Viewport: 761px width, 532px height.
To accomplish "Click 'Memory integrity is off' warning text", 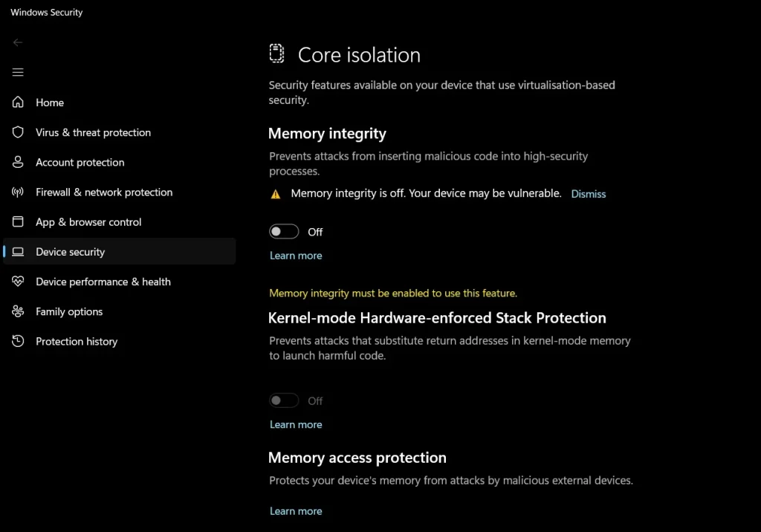I will (x=426, y=193).
